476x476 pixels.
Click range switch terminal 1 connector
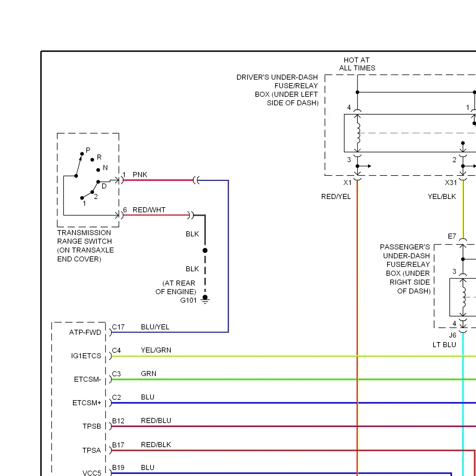(120, 180)
